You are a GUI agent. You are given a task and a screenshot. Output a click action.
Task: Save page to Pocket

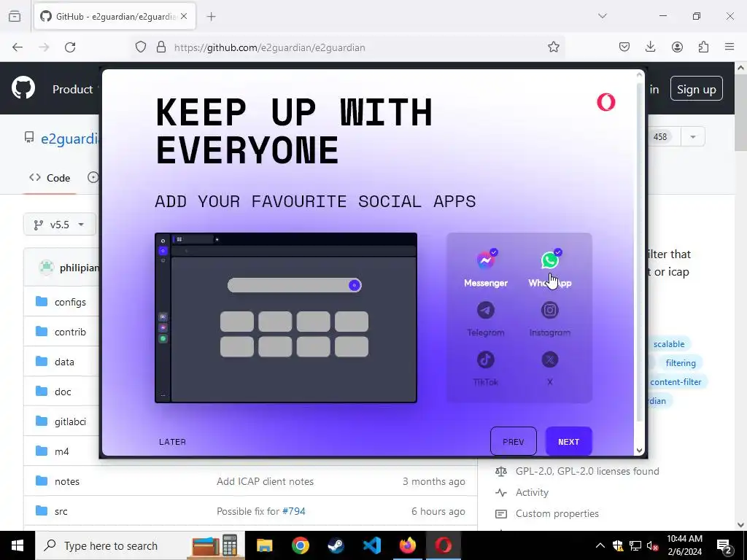[624, 47]
